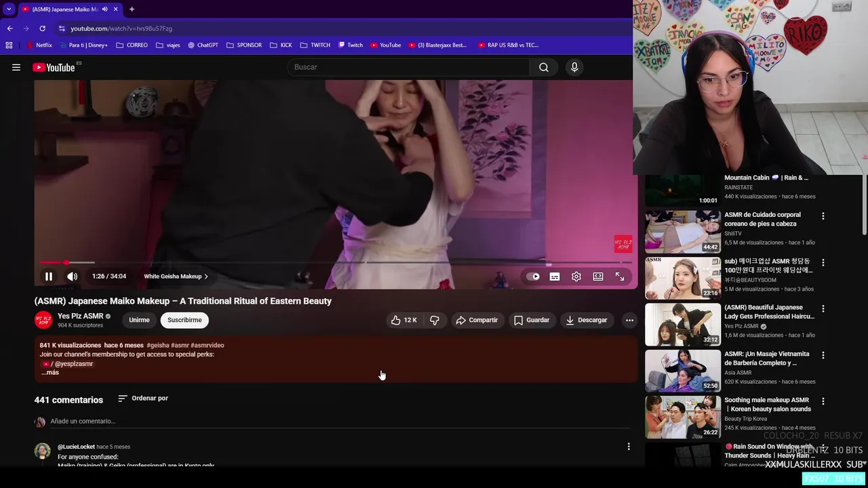Open more actions three-dot menu under video

pyautogui.click(x=629, y=320)
